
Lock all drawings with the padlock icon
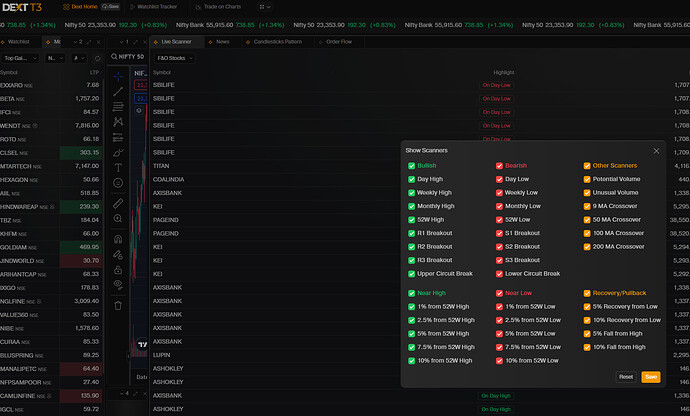(118, 270)
